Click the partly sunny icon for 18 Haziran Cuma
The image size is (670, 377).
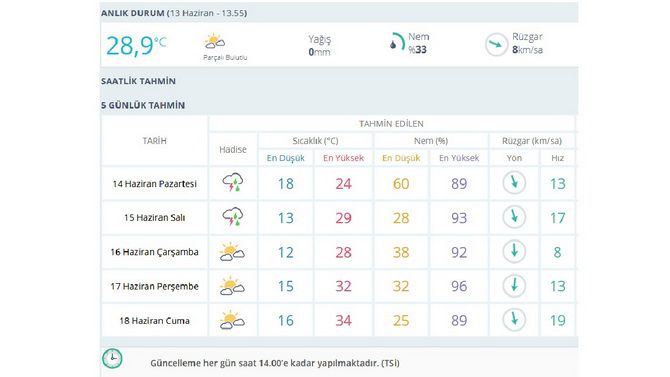coord(232,320)
